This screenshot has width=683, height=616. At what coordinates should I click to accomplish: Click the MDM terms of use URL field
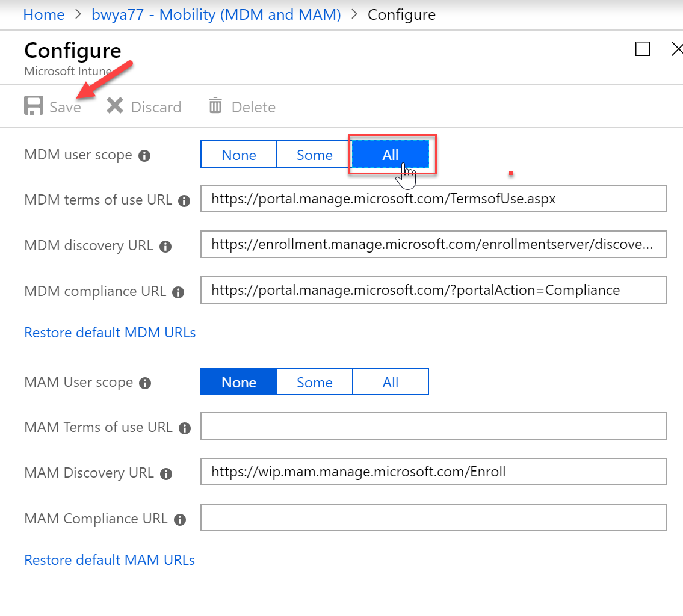pos(433,199)
